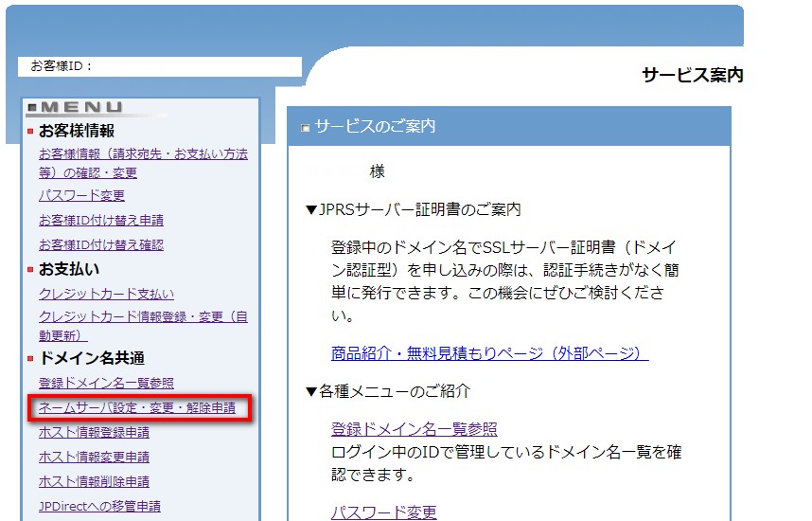
Task: Click the square icon beside サービスのご案内
Action: (x=305, y=128)
